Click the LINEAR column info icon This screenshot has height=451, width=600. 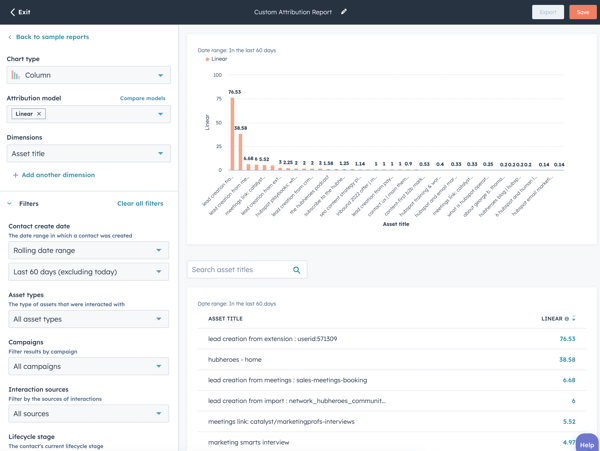click(x=567, y=319)
